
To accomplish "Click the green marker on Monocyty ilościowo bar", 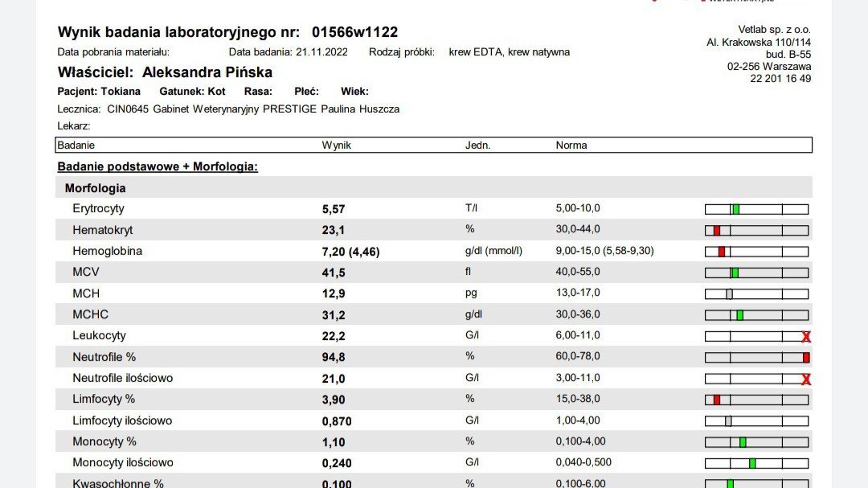I will tap(752, 463).
